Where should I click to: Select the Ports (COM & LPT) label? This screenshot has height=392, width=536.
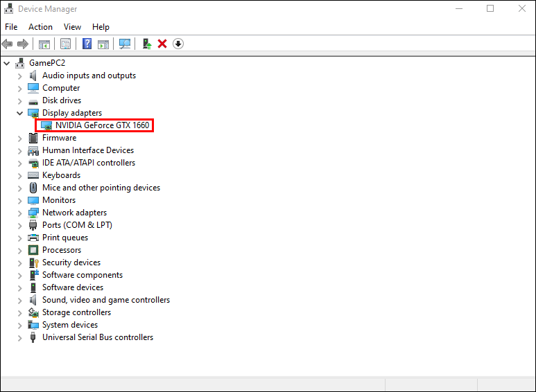click(x=77, y=225)
